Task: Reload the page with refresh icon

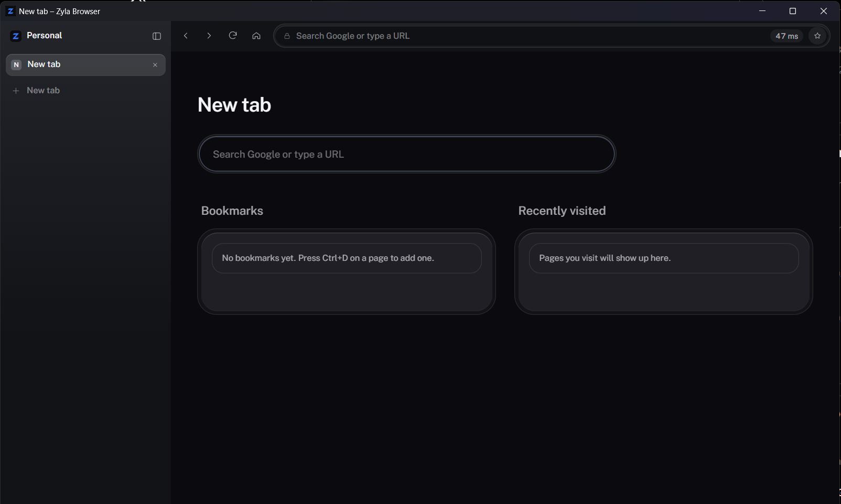Action: pos(233,35)
